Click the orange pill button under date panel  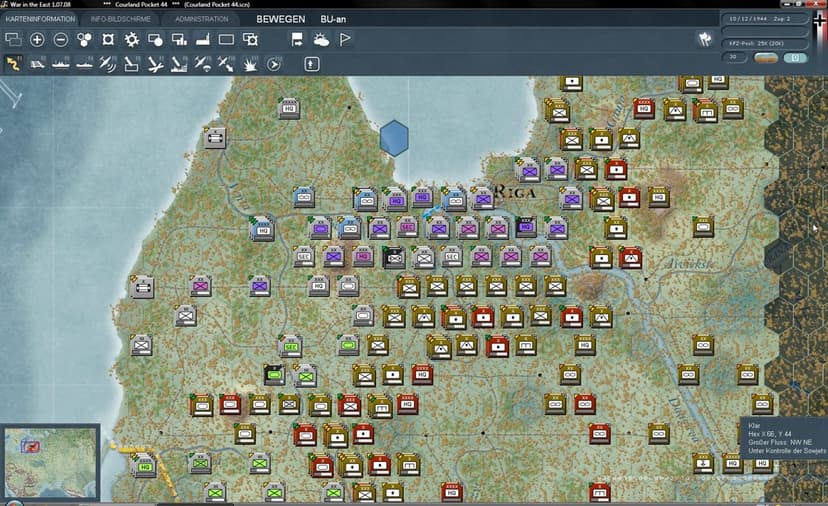click(x=765, y=57)
